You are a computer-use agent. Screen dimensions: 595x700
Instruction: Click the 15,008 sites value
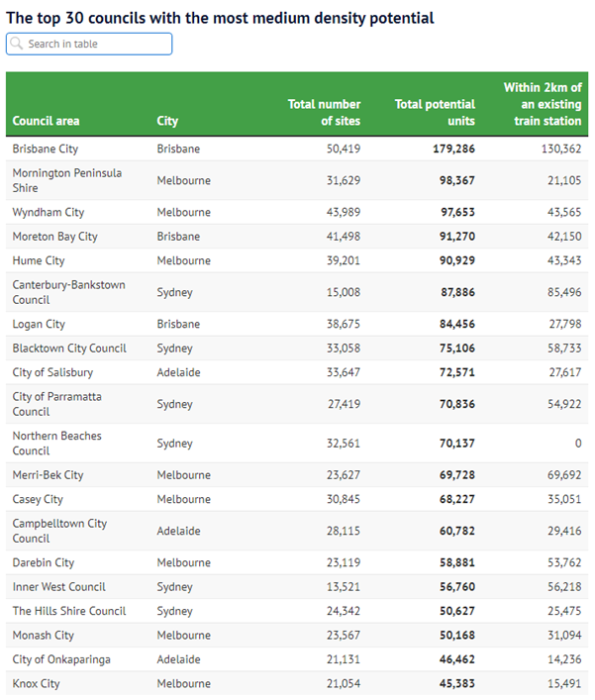[x=344, y=292]
